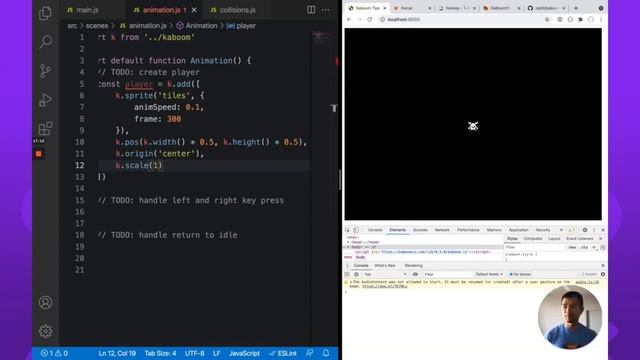640x360 pixels.
Task: Activate the DevTools inspect element picker
Action: 348,230
